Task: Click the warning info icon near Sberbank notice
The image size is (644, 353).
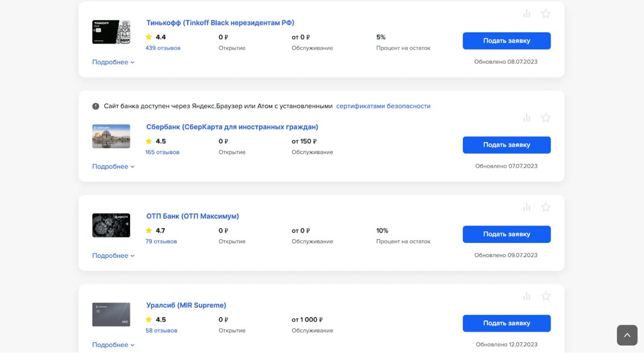Action: click(x=96, y=106)
